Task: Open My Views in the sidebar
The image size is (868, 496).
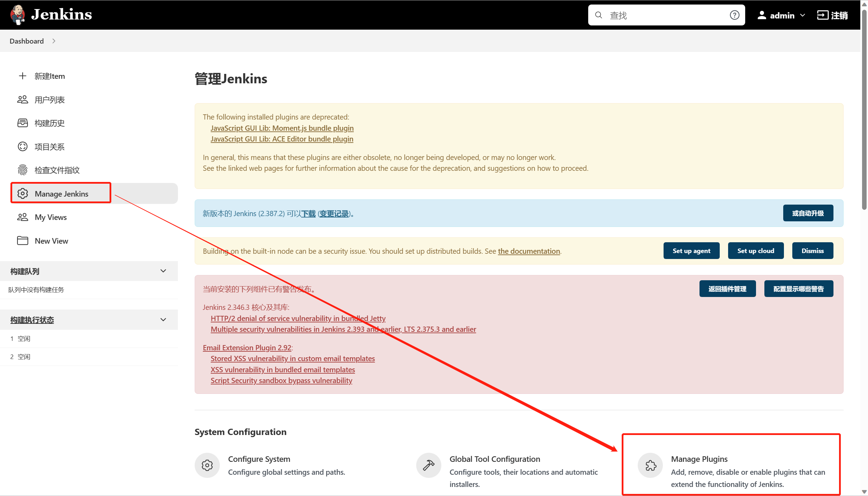Action: tap(51, 218)
